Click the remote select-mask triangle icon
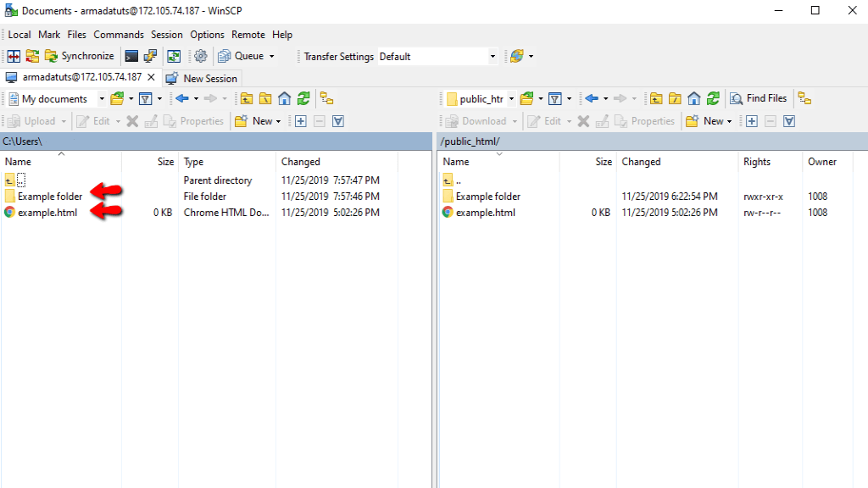The height and width of the screenshot is (488, 868). pos(789,121)
